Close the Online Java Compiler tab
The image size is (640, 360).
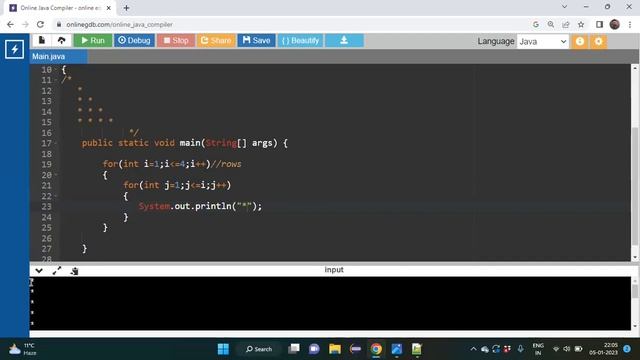(x=109, y=8)
